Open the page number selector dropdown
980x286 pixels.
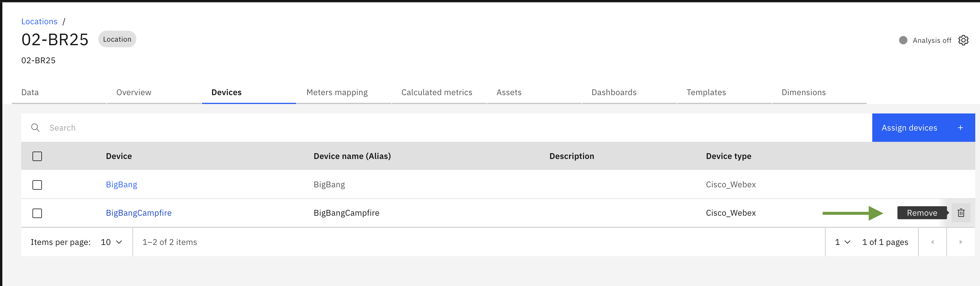click(842, 242)
